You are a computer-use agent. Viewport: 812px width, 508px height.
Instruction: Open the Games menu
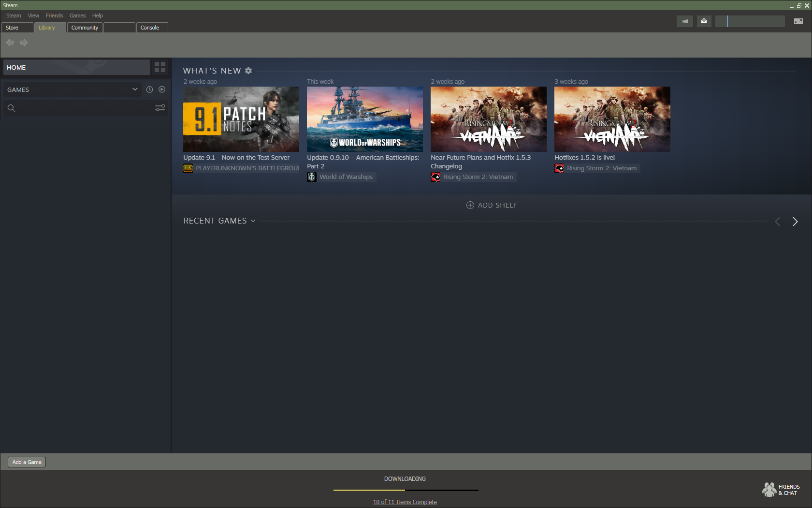click(x=77, y=15)
